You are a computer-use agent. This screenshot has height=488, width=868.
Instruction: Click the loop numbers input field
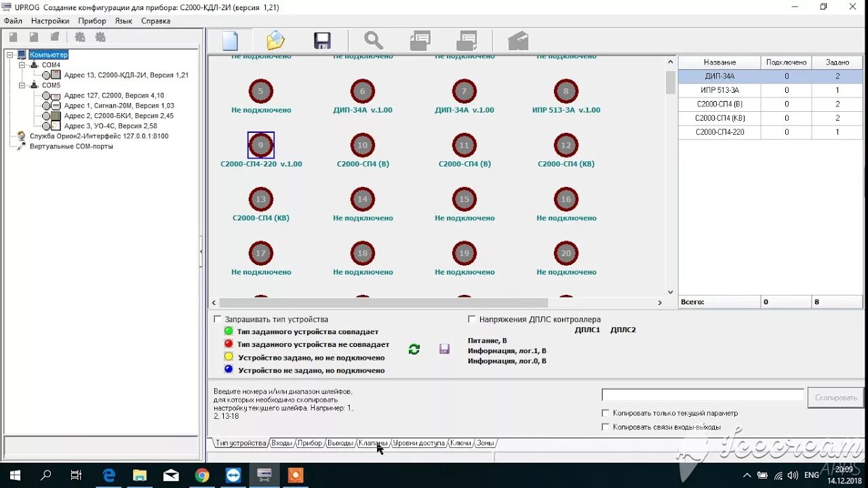703,394
